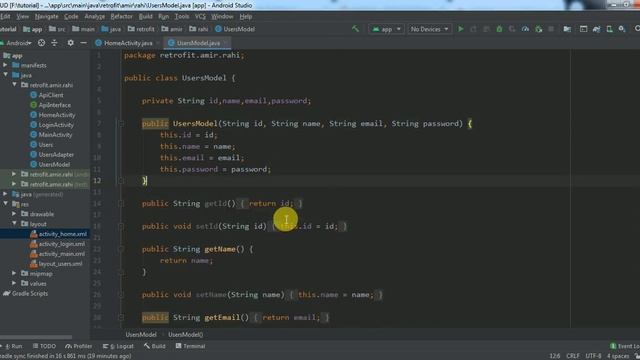Collapse the layout folder
Image resolution: width=640 pixels, height=360 pixels.
(14, 224)
